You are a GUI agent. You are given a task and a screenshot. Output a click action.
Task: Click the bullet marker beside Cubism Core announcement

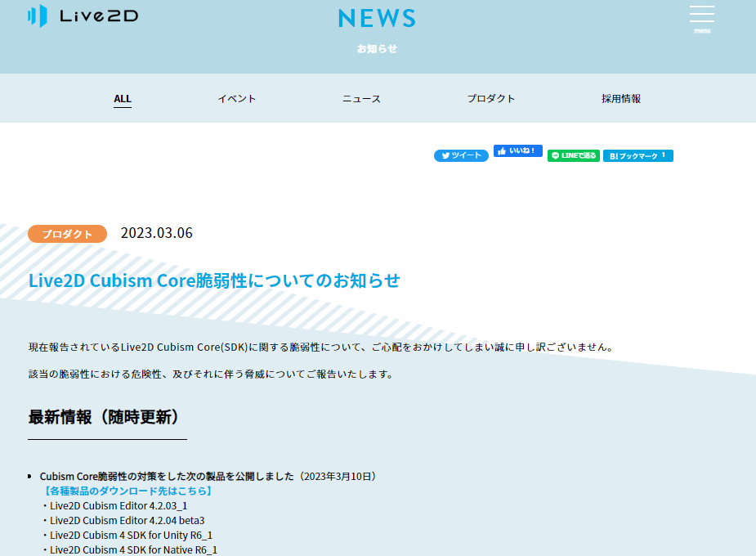[31, 474]
